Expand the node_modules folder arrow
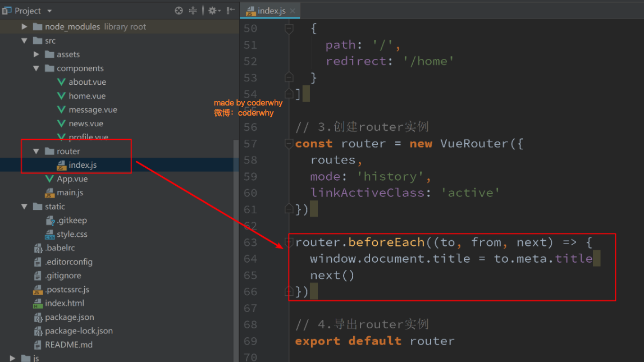Screen dimensions: 644x362 click(x=24, y=27)
